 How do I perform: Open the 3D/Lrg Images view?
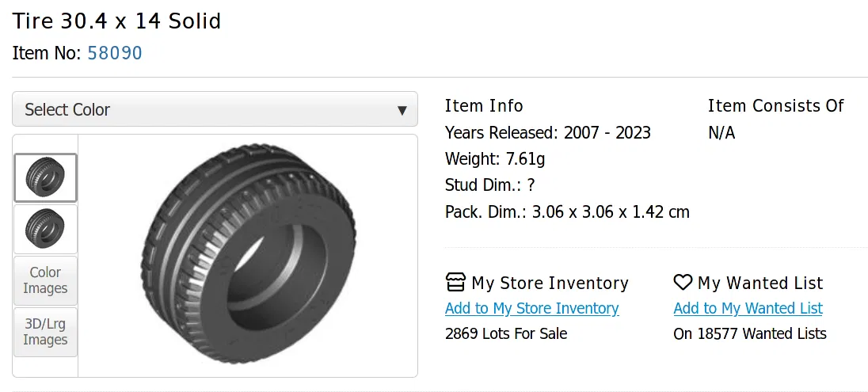(45, 332)
